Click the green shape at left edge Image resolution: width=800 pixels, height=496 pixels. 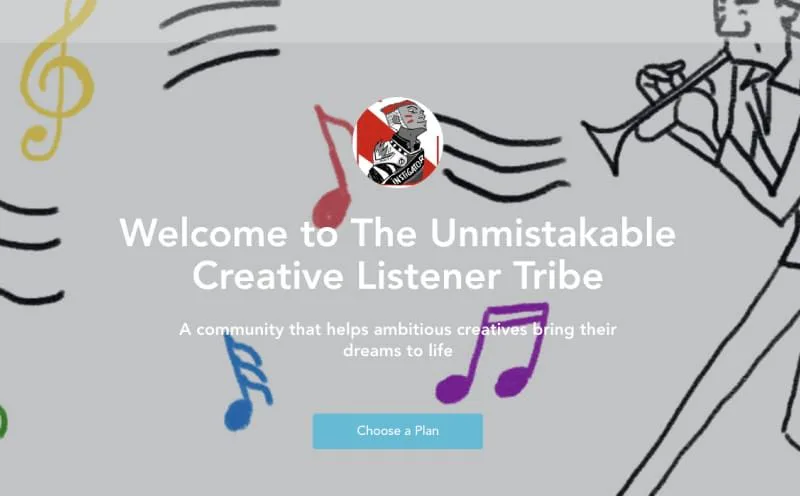coord(3,422)
